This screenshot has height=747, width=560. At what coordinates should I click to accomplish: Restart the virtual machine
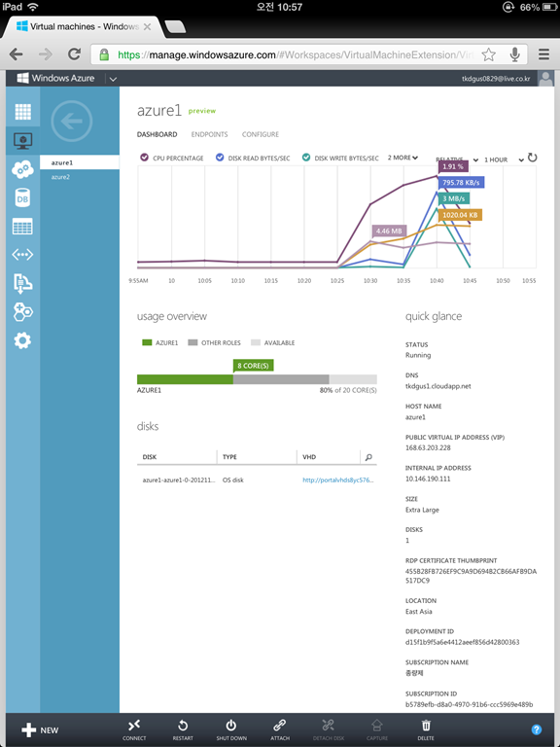(183, 729)
